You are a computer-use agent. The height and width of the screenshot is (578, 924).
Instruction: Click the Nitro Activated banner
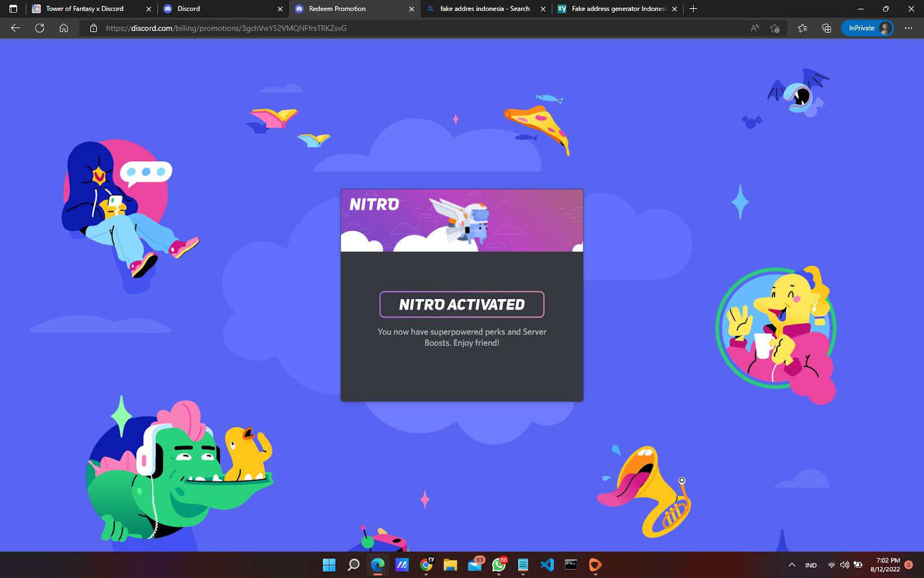tap(462, 305)
